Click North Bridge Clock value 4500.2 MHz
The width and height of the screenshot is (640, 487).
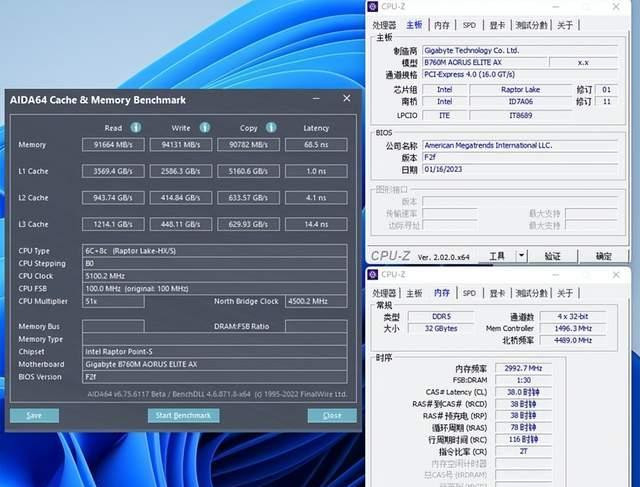coord(316,301)
